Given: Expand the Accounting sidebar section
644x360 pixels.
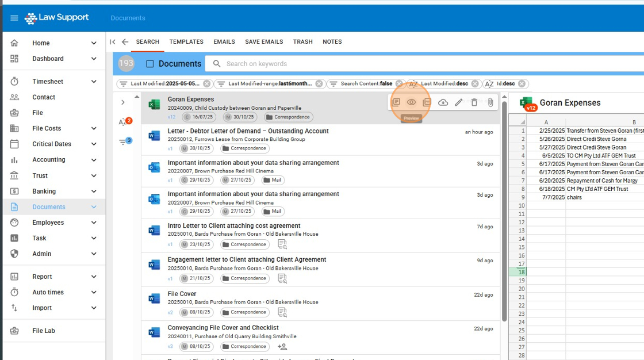Looking at the screenshot, I should (94, 160).
